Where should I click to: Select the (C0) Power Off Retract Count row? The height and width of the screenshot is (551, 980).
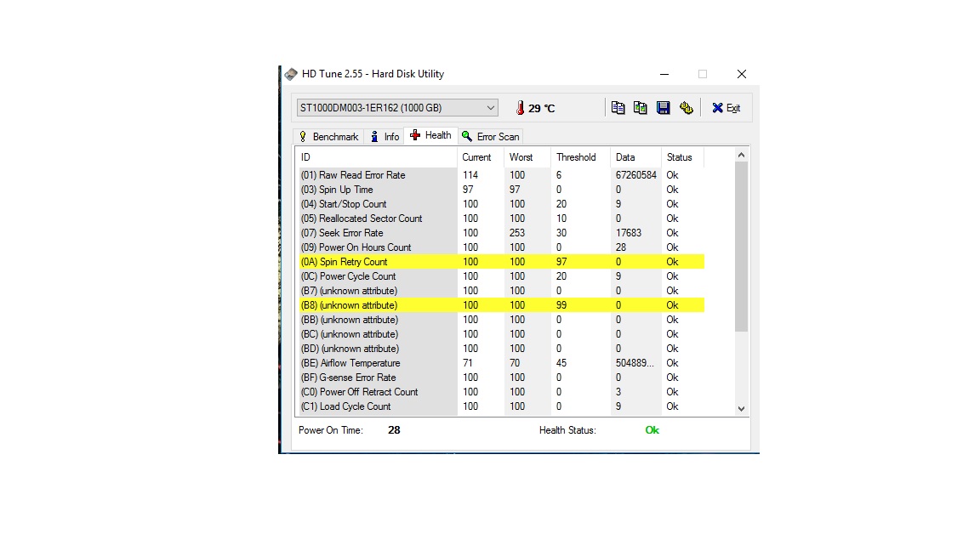point(500,392)
